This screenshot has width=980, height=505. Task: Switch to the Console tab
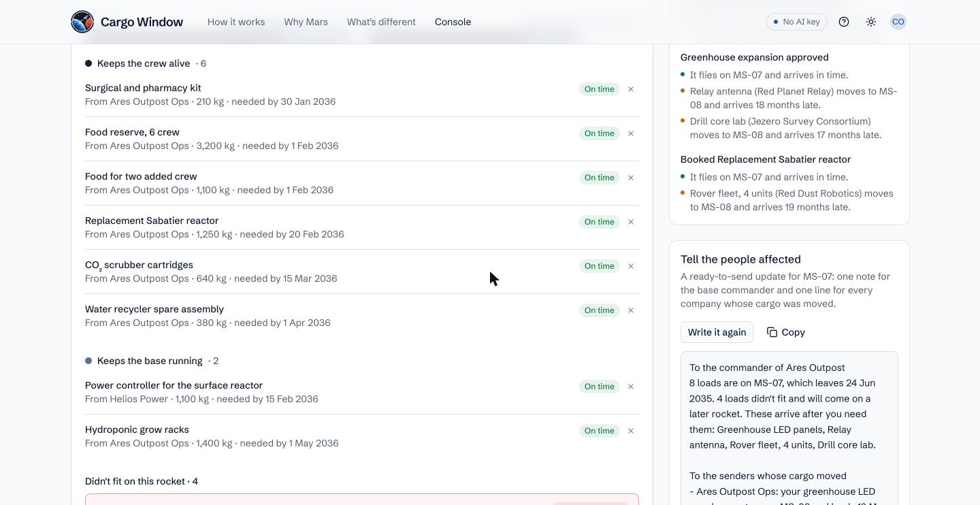453,22
